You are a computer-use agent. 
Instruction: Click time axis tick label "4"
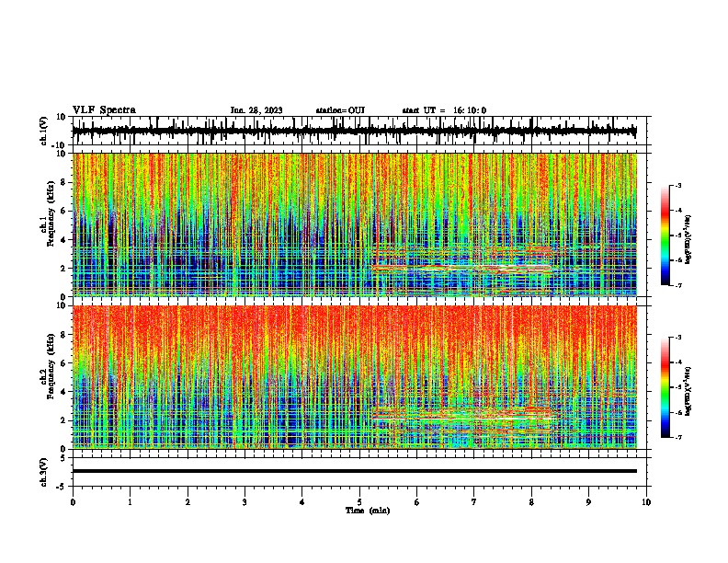point(301,502)
